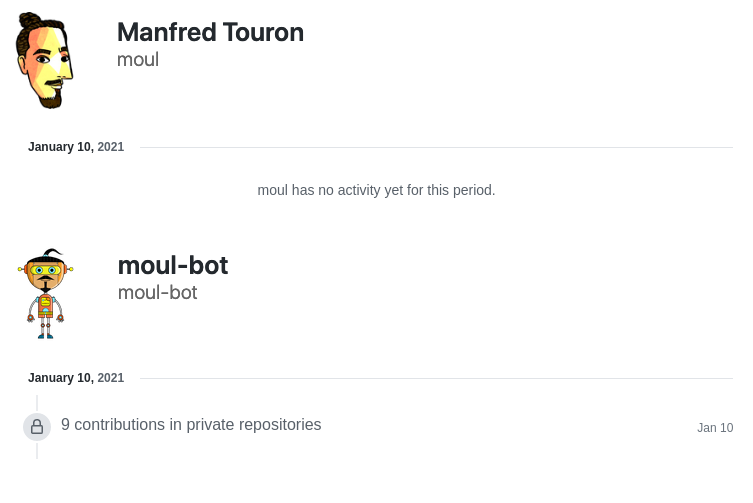This screenshot has width=753, height=503.
Task: Click the gray moul username
Action: click(x=138, y=60)
